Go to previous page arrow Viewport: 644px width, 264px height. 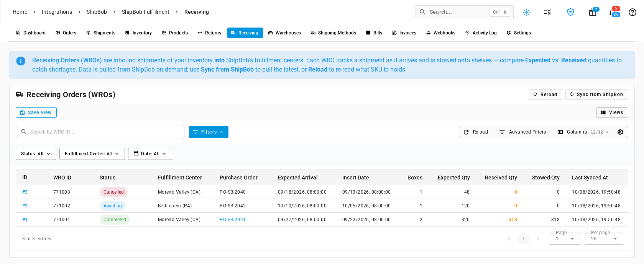coord(509,239)
